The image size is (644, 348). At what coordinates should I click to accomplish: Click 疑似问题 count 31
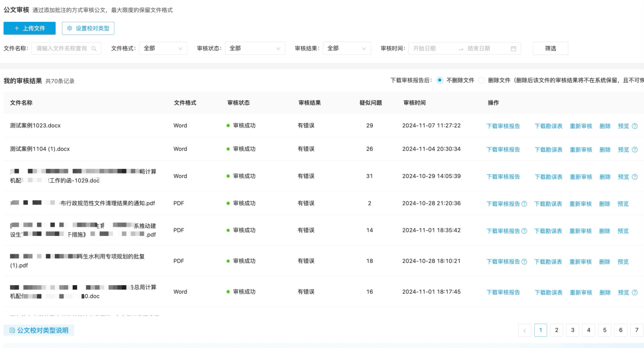370,176
